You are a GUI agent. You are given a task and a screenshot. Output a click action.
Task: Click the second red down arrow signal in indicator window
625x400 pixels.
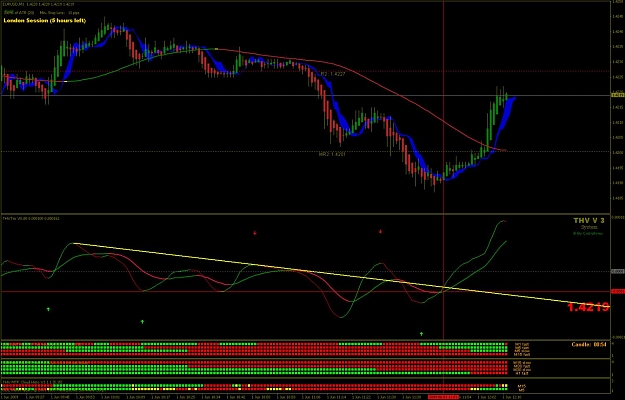point(380,231)
